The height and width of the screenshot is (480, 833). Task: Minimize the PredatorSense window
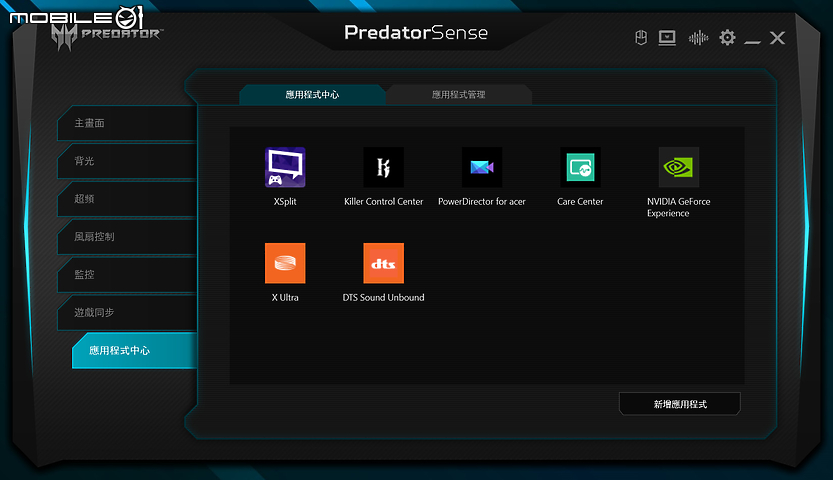click(752, 41)
